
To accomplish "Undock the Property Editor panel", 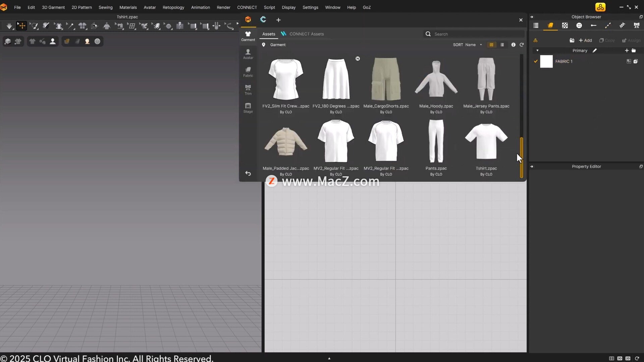I will [x=641, y=166].
